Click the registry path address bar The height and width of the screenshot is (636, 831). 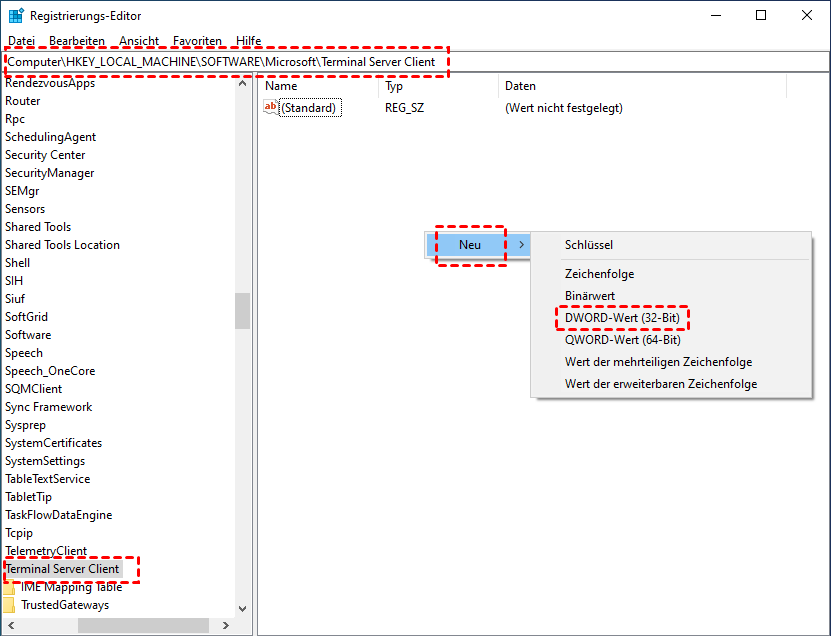click(x=416, y=62)
